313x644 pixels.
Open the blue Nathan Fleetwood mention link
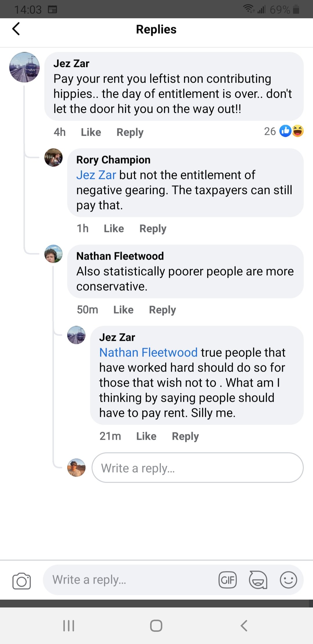tap(148, 352)
